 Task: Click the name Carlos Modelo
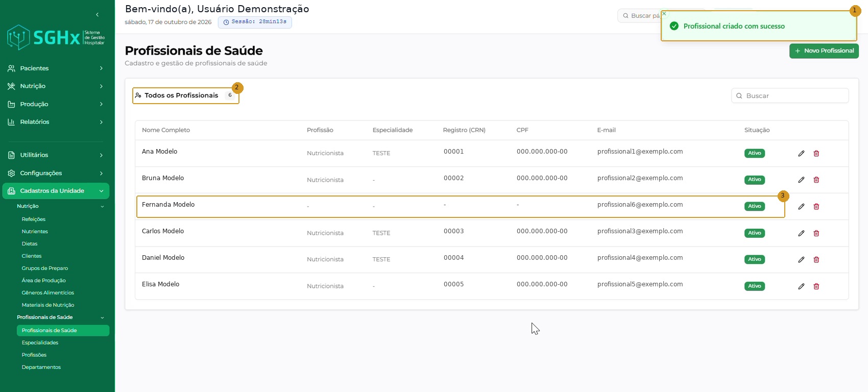point(163,231)
